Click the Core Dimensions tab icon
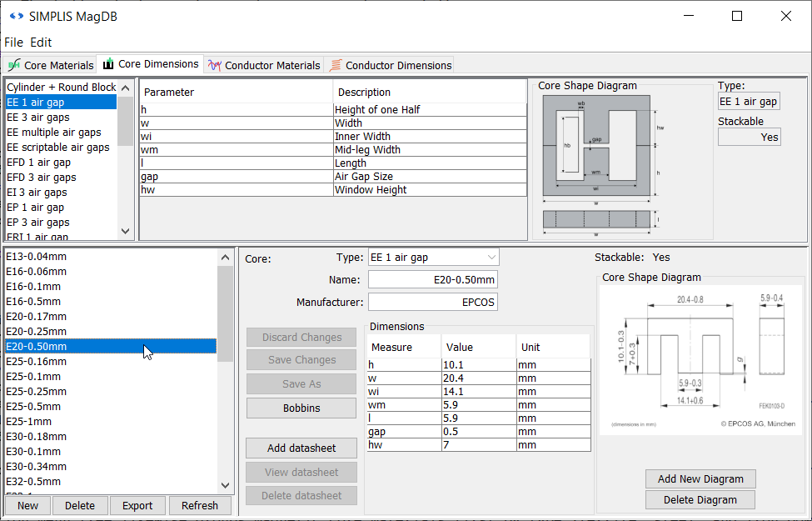 pyautogui.click(x=108, y=64)
